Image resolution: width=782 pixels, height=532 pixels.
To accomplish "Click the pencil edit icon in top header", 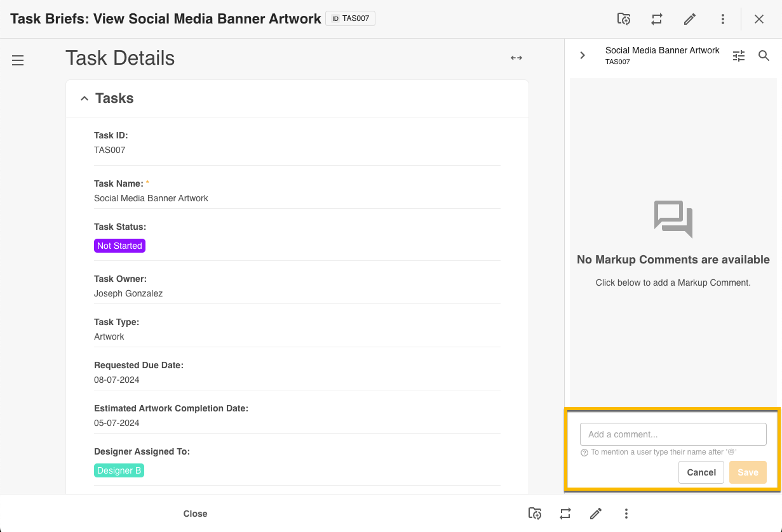I will [x=690, y=19].
